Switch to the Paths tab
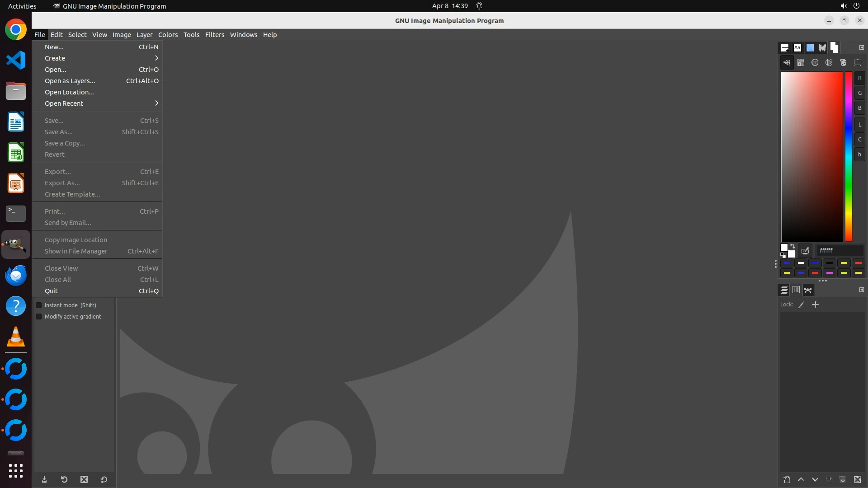 click(808, 290)
